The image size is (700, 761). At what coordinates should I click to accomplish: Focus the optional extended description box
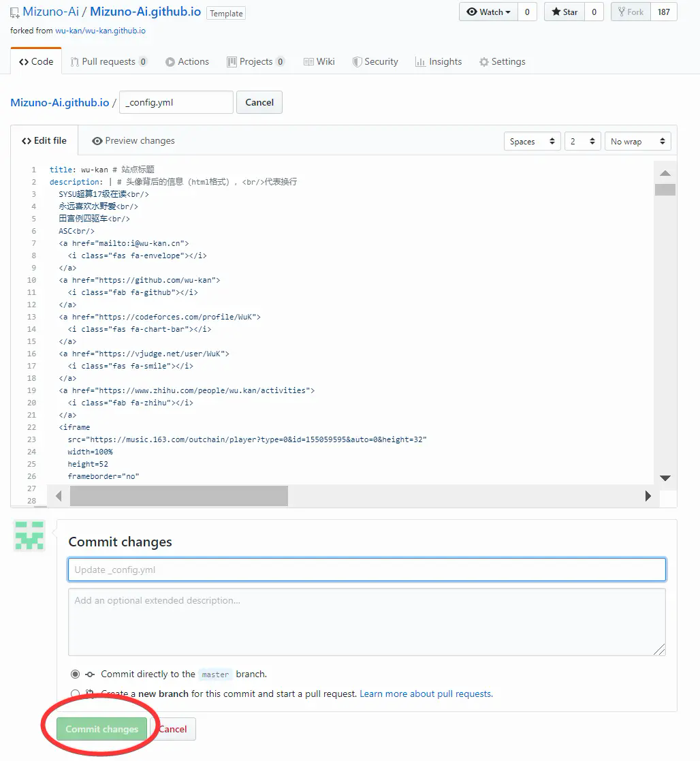click(367, 622)
